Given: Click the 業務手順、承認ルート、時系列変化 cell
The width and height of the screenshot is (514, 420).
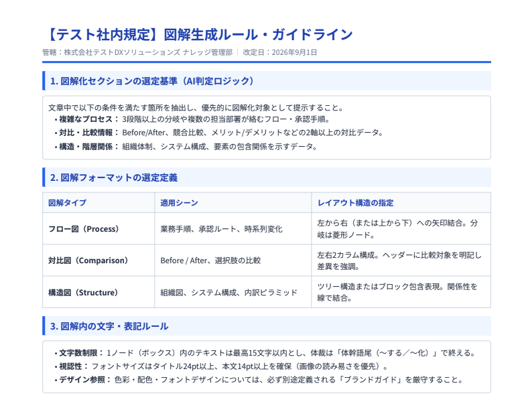Looking at the screenshot, I should point(233,228).
